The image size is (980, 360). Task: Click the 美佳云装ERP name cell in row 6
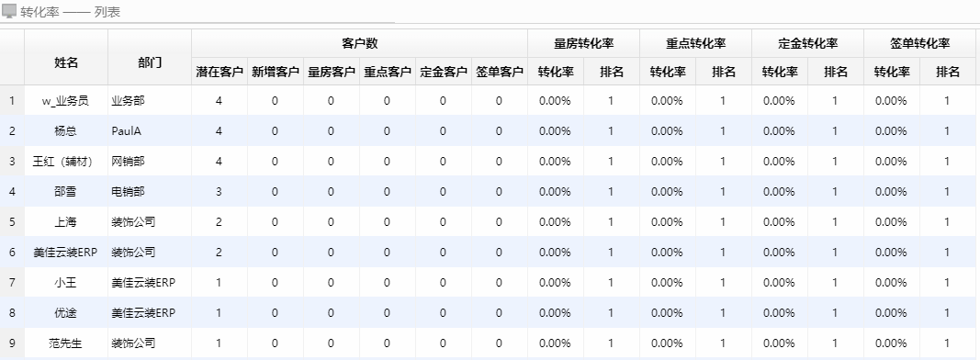point(65,253)
